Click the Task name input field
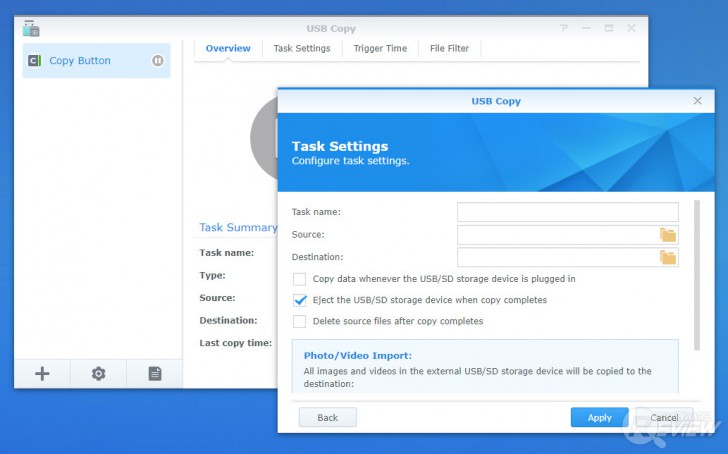The width and height of the screenshot is (728, 454). pyautogui.click(x=567, y=212)
